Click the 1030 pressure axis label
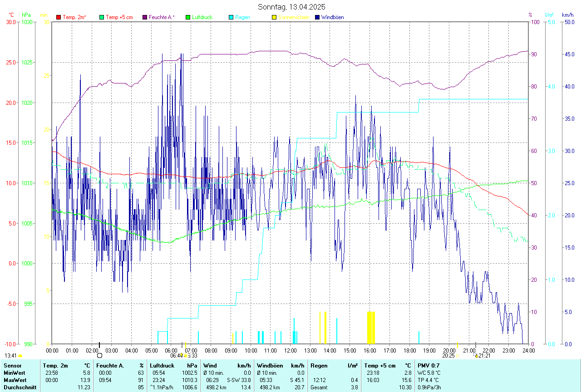This screenshot has width=581, height=392. click(26, 22)
